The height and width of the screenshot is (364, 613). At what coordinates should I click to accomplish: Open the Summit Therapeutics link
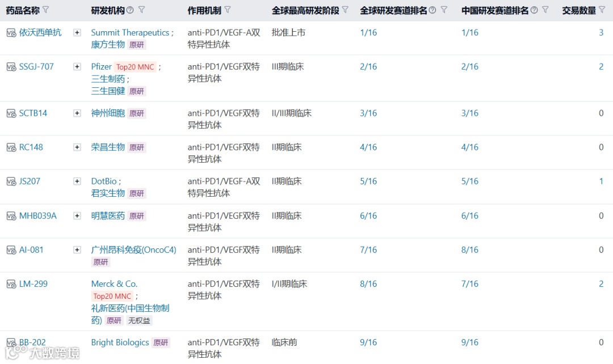click(x=130, y=32)
